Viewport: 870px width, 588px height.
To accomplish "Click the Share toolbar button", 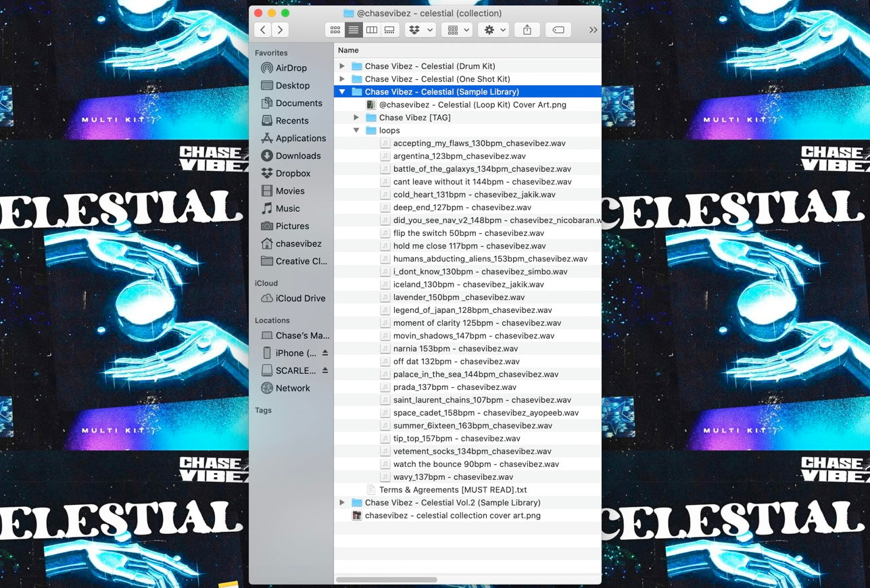I will pyautogui.click(x=527, y=30).
